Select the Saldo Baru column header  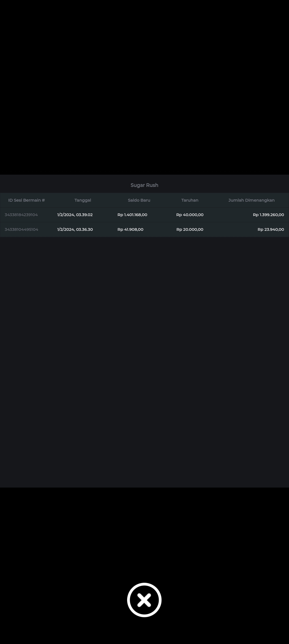139,200
